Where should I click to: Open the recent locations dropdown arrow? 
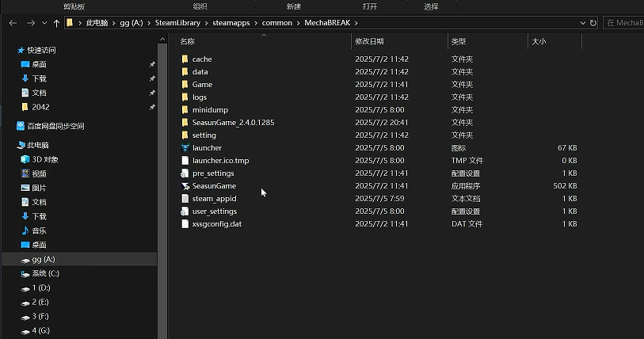point(43,23)
